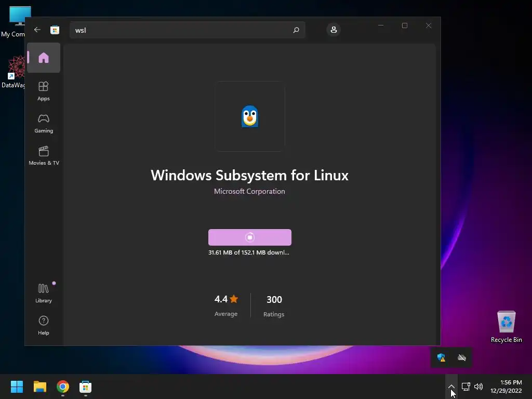Click the download progress text

[249, 252]
